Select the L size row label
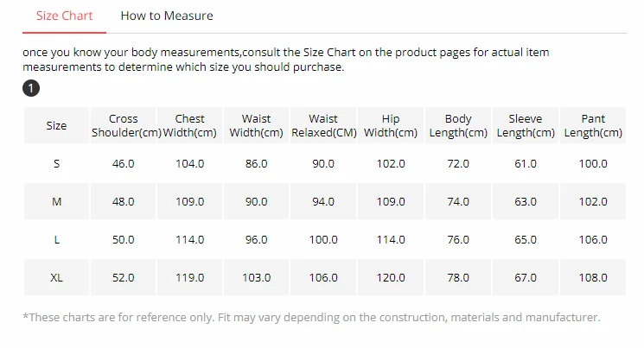This screenshot has height=348, width=644. [x=56, y=240]
